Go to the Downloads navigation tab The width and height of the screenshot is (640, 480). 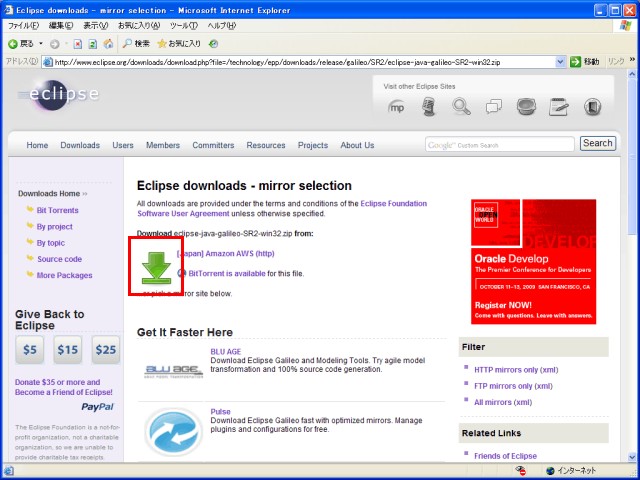(x=80, y=145)
